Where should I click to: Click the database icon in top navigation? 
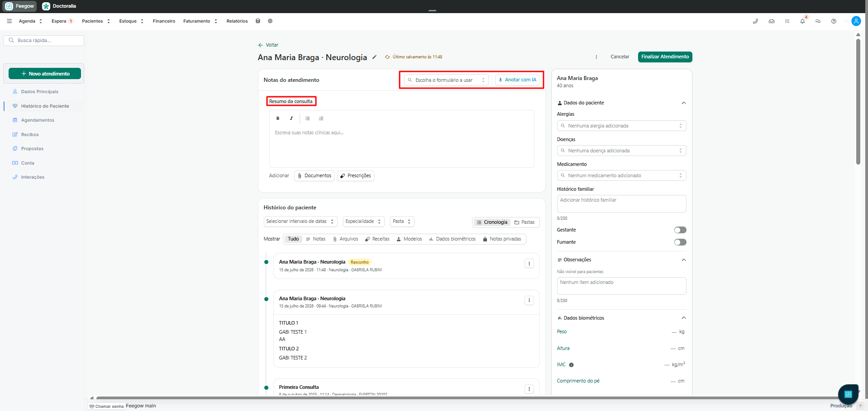(x=258, y=21)
